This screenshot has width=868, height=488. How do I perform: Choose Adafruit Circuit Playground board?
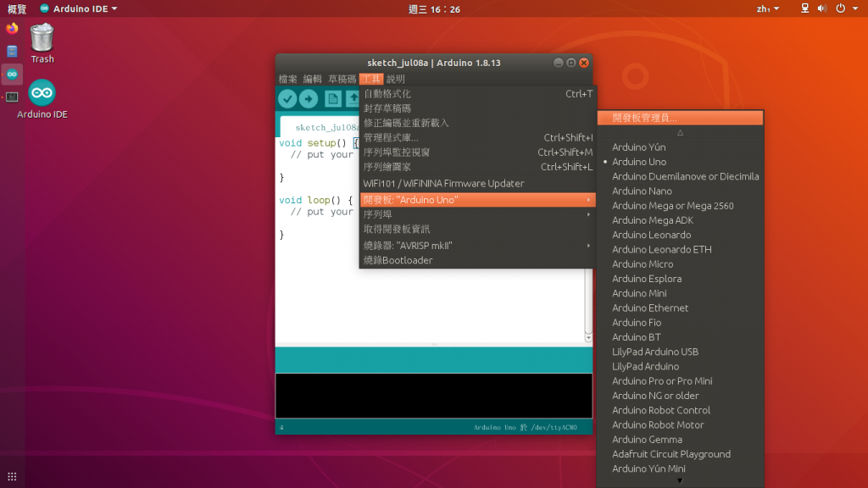[x=681, y=454]
